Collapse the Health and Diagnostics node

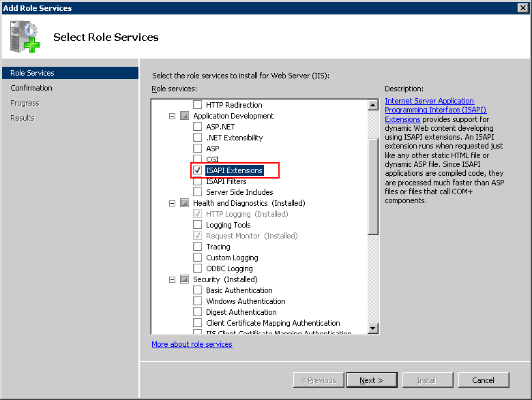point(172,203)
